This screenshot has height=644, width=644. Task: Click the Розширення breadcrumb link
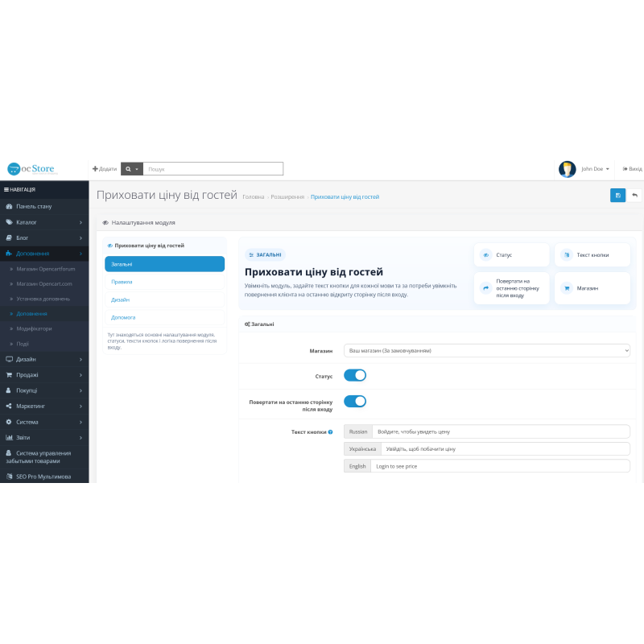[287, 197]
